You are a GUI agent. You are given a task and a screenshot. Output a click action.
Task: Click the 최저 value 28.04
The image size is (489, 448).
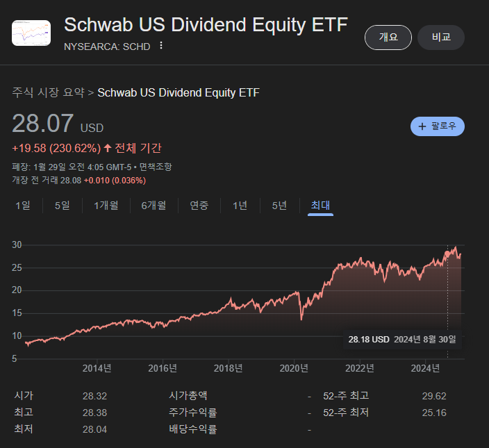[94, 429]
